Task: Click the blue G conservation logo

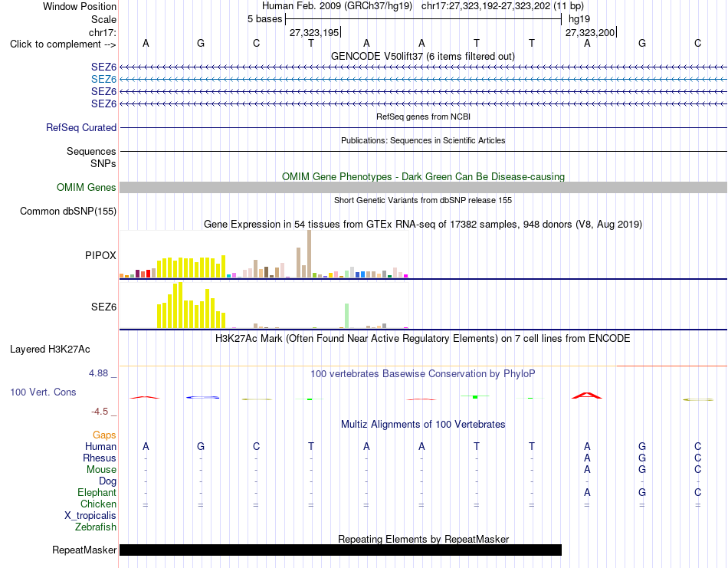Action: coord(202,397)
